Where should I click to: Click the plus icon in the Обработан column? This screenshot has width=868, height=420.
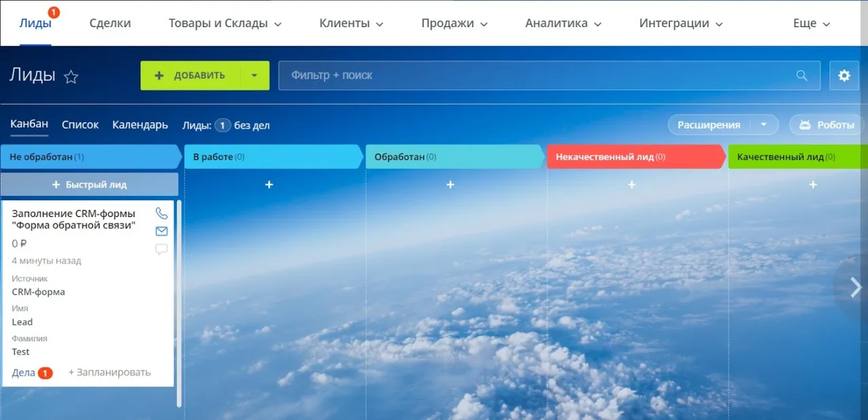pos(450,184)
